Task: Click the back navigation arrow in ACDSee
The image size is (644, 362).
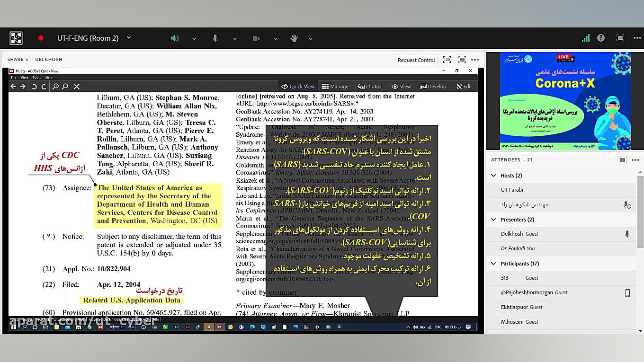Action: coord(13,87)
